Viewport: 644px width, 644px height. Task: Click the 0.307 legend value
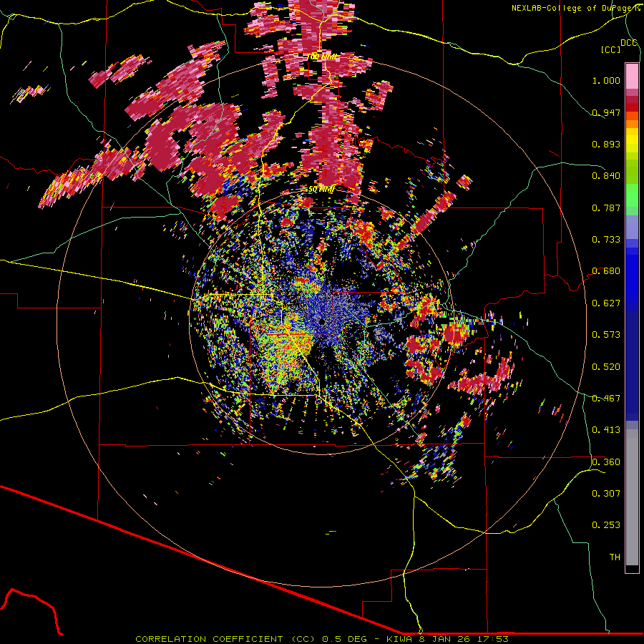click(x=606, y=494)
